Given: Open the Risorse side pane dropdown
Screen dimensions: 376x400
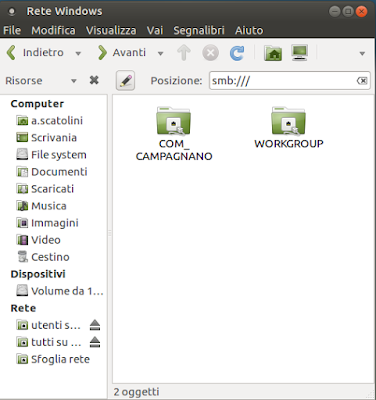Looking at the screenshot, I should click(x=74, y=81).
